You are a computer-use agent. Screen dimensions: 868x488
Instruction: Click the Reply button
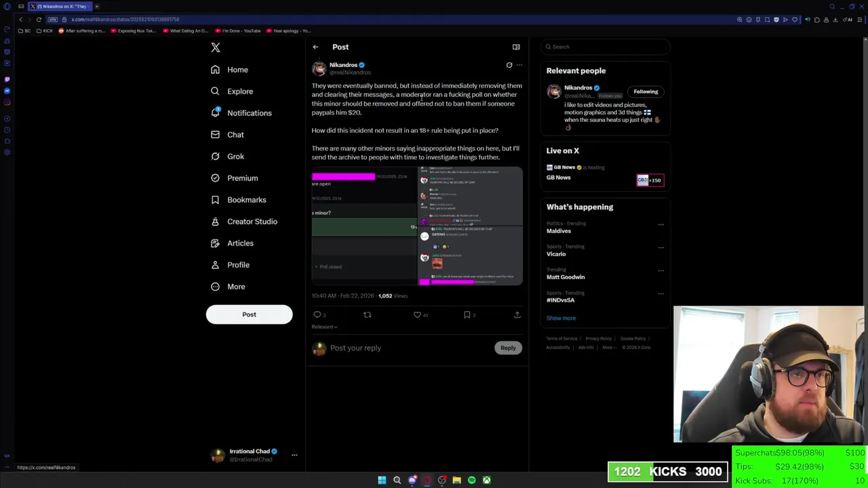(x=508, y=348)
